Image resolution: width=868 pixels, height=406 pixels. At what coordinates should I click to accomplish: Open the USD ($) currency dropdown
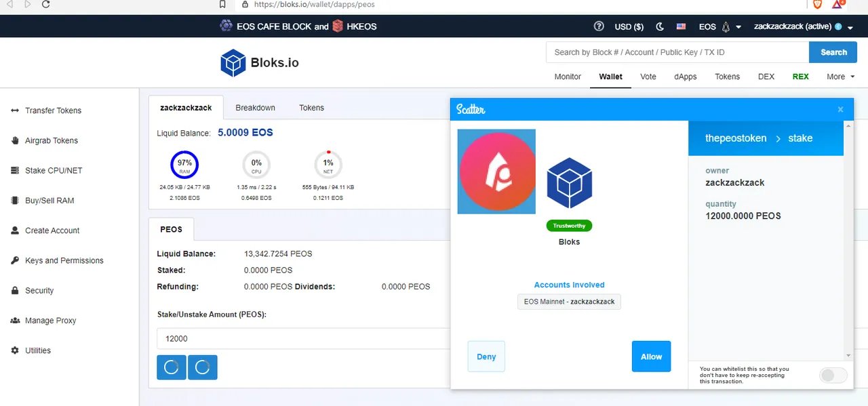(629, 26)
